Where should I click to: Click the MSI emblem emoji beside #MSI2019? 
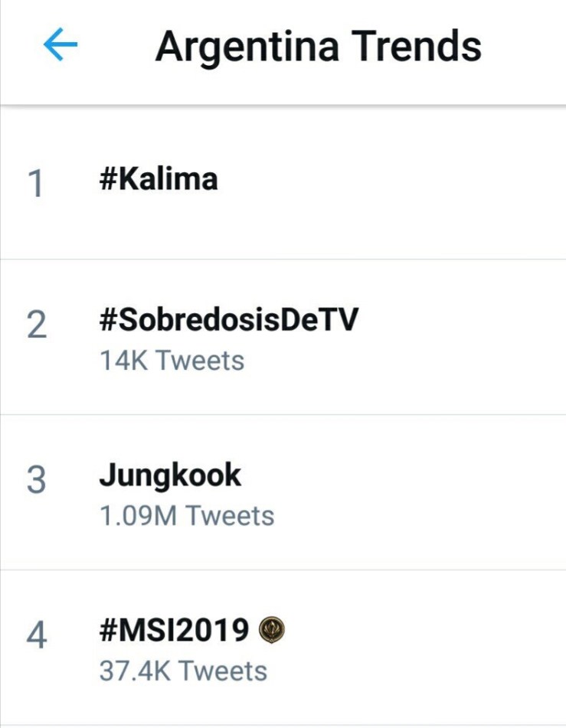point(272,631)
